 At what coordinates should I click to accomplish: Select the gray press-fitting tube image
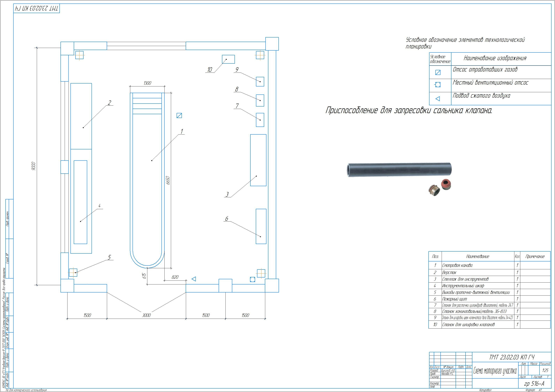pos(399,170)
